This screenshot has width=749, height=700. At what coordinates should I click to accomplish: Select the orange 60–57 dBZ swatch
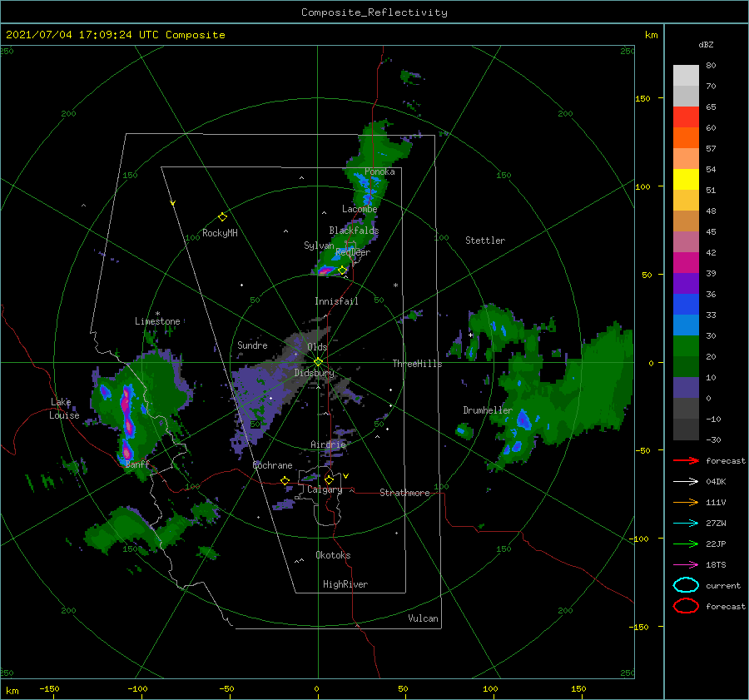[686, 137]
